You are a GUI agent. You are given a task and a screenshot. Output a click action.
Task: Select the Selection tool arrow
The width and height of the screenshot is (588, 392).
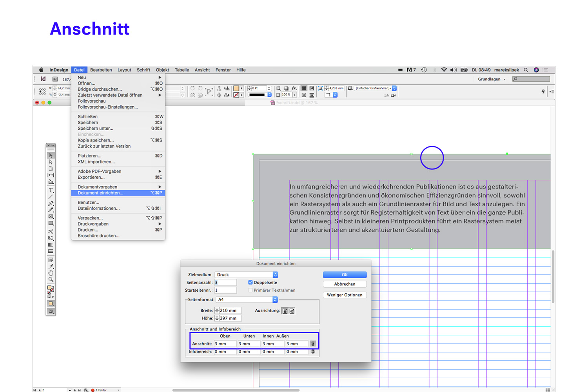[x=51, y=155]
